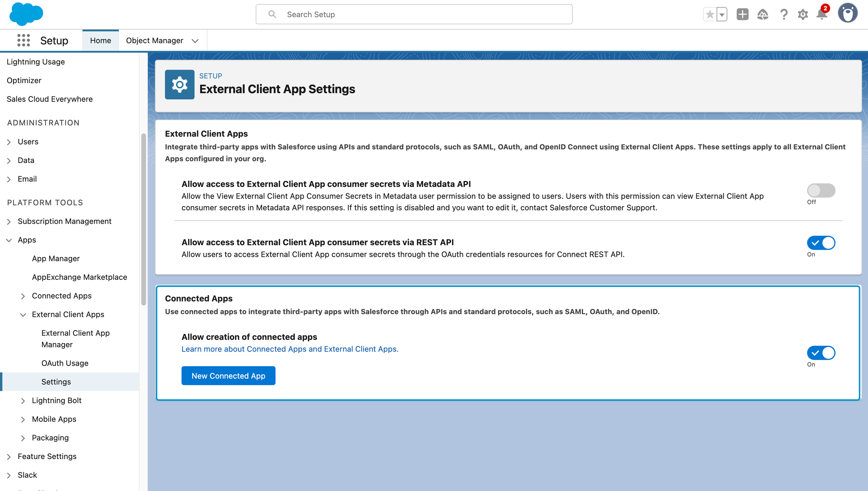This screenshot has width=868, height=491.
Task: Open the help question mark icon
Action: click(784, 14)
